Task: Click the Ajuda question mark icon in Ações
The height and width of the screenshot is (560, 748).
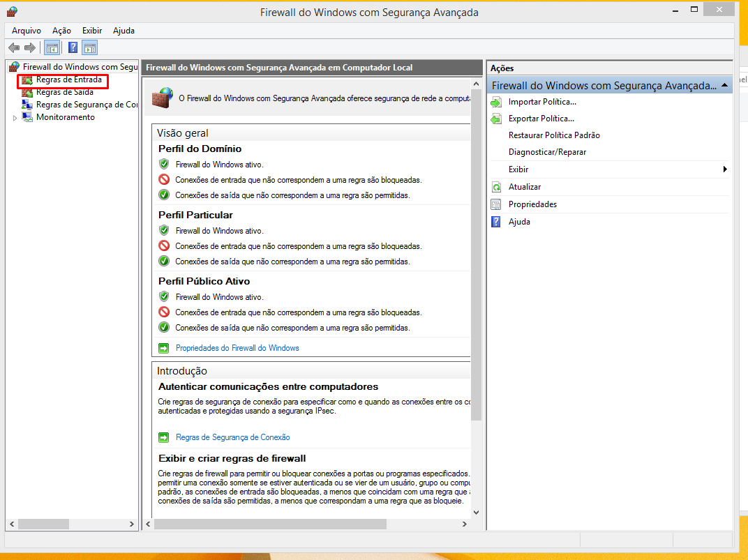Action: tap(496, 222)
